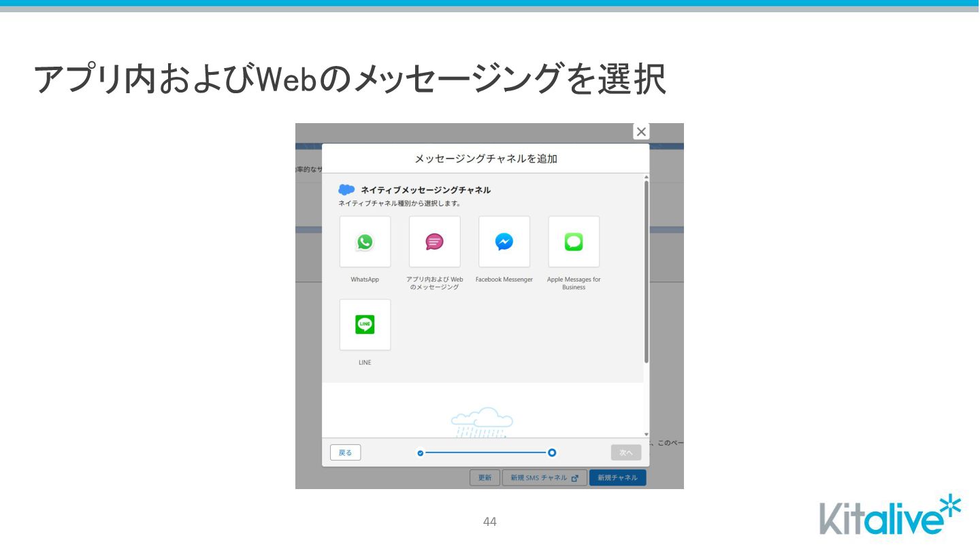The height and width of the screenshot is (551, 980).
Task: Click the current step progress indicator circle
Action: (552, 452)
